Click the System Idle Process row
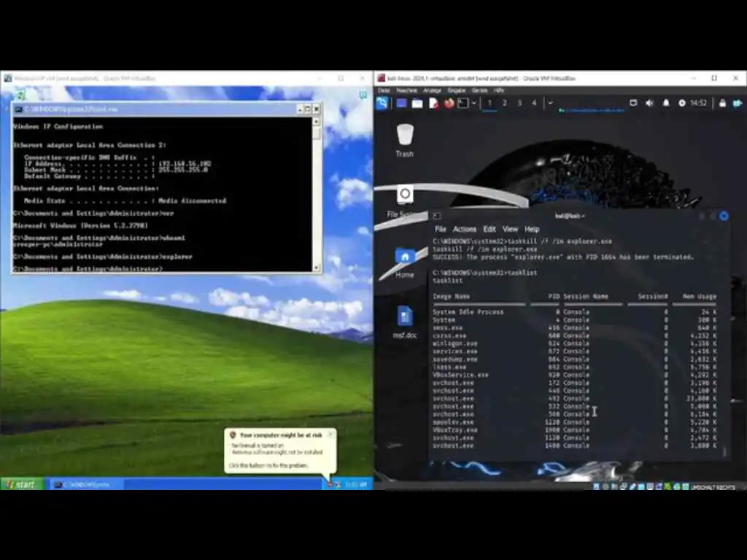747x560 pixels. pos(575,312)
